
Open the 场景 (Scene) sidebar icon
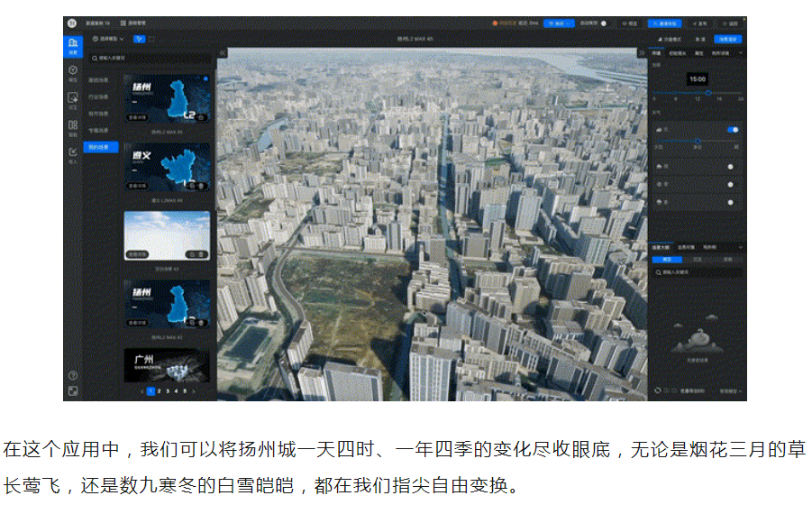pos(72,43)
